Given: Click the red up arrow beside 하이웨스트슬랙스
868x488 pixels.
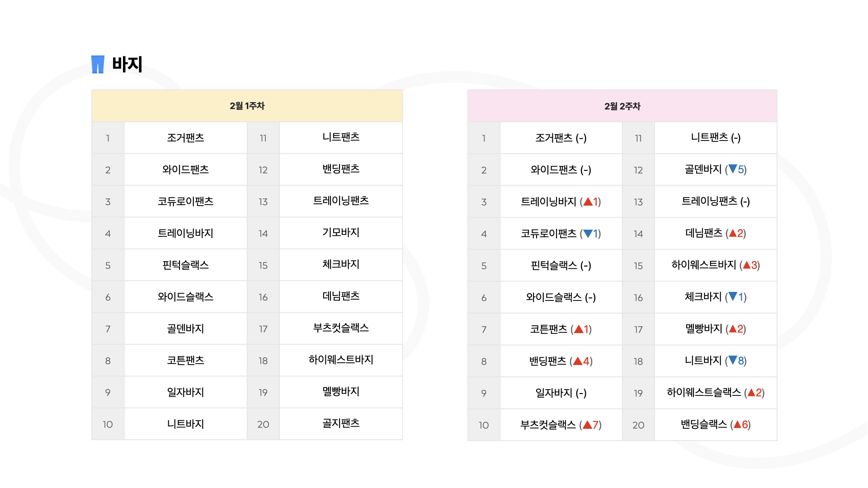Looking at the screenshot, I should point(751,393).
